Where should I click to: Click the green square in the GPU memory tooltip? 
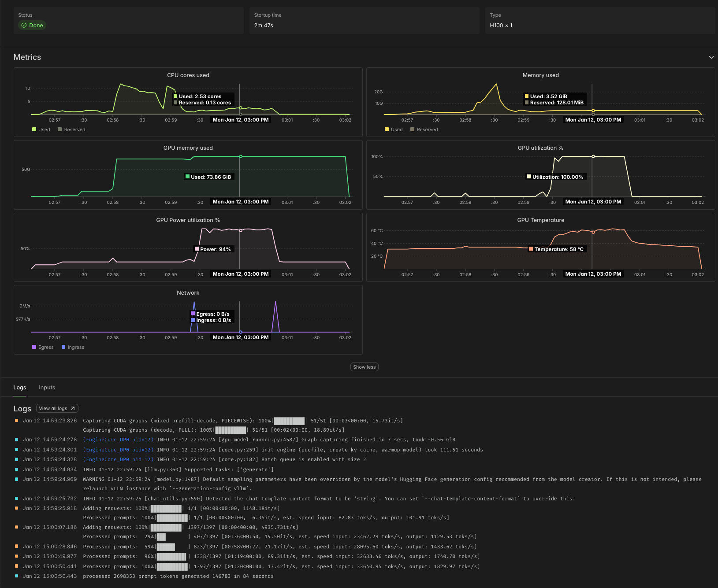187,177
